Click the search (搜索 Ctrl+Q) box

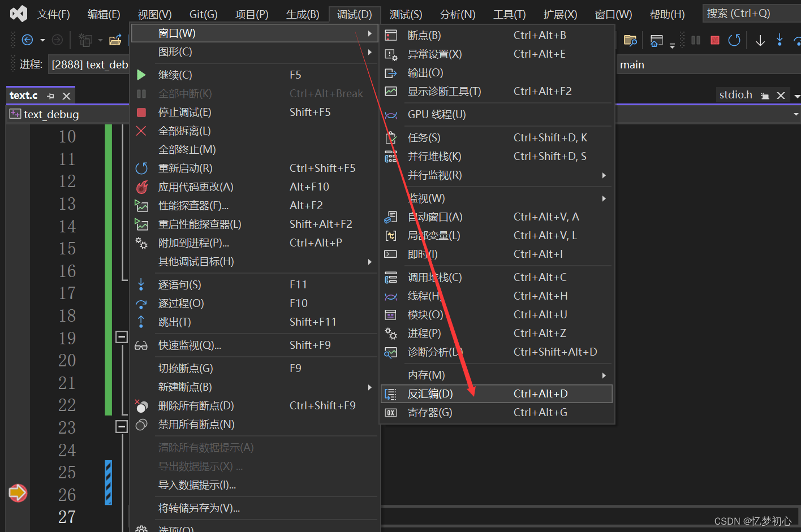point(751,13)
